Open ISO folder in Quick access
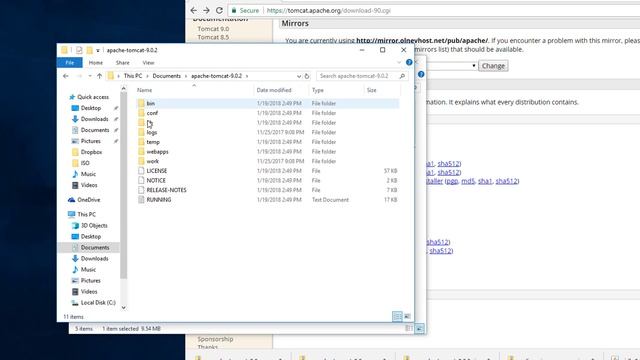 coord(85,163)
